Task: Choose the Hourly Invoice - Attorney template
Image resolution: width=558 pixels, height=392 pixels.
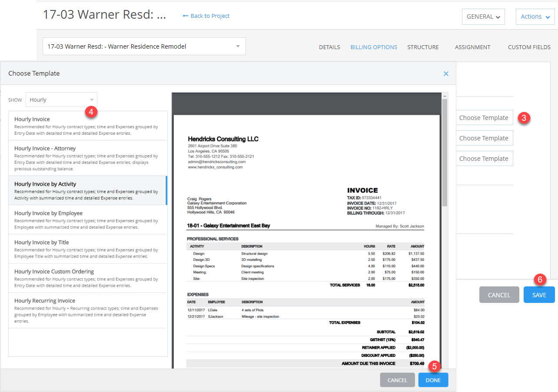Action: tap(88, 156)
